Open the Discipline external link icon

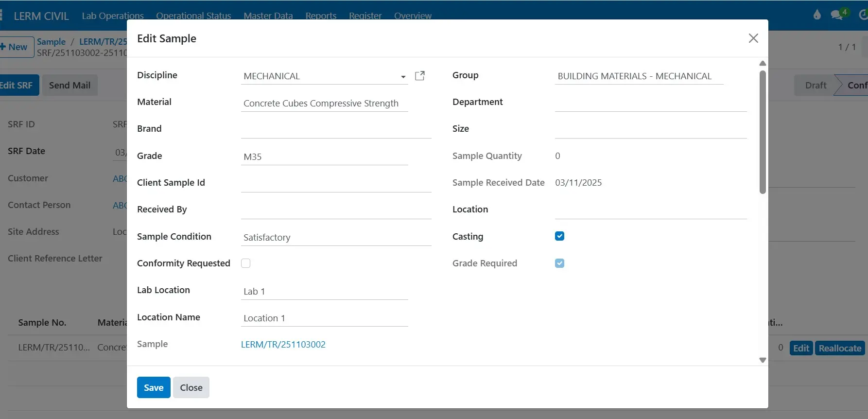[420, 76]
